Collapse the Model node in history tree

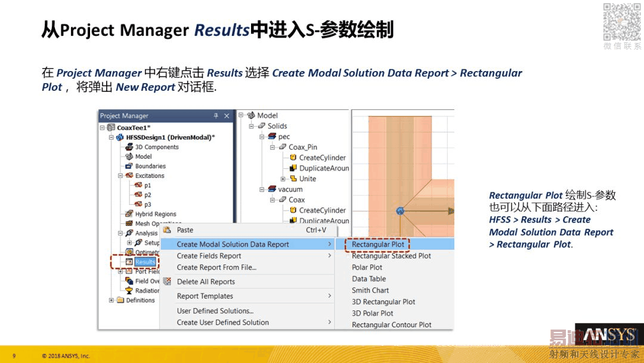(241, 115)
